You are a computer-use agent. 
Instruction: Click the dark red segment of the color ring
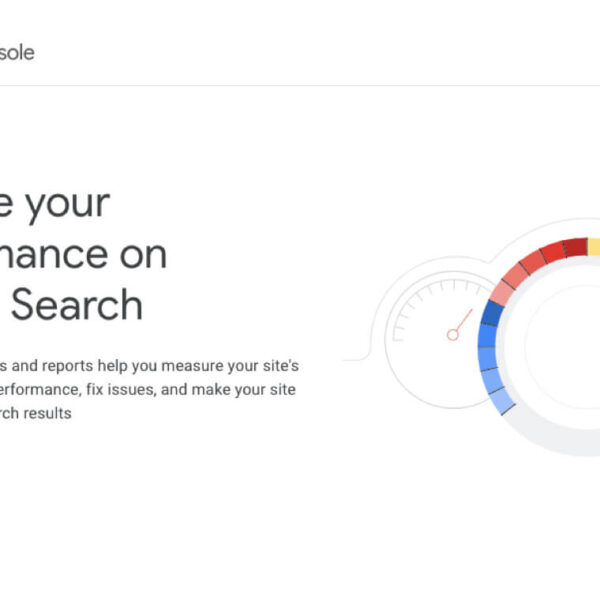[x=575, y=247]
